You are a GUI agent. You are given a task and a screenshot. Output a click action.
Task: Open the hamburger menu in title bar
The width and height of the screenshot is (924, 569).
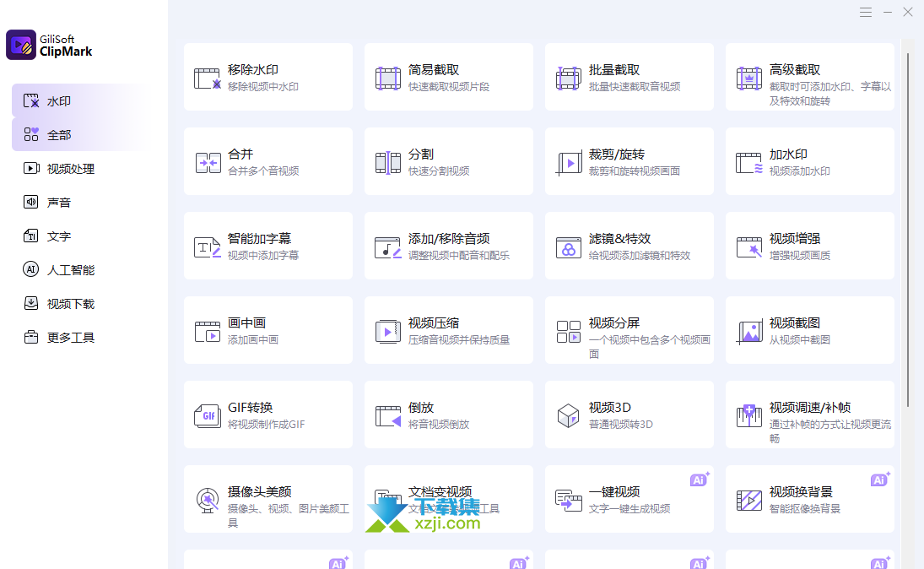tap(865, 13)
